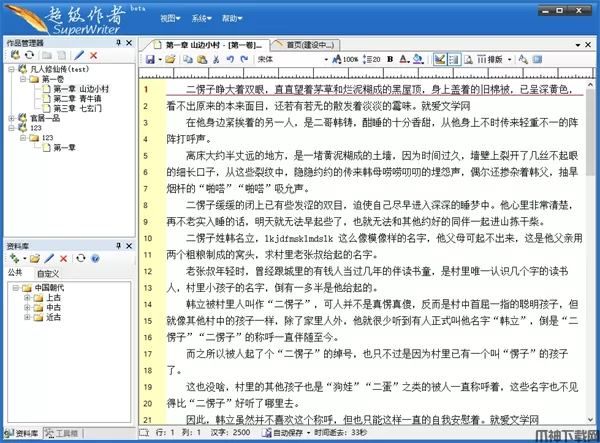Select chapter 第二章 青牛镇 in tree
The width and height of the screenshot is (600, 443).
tap(77, 99)
